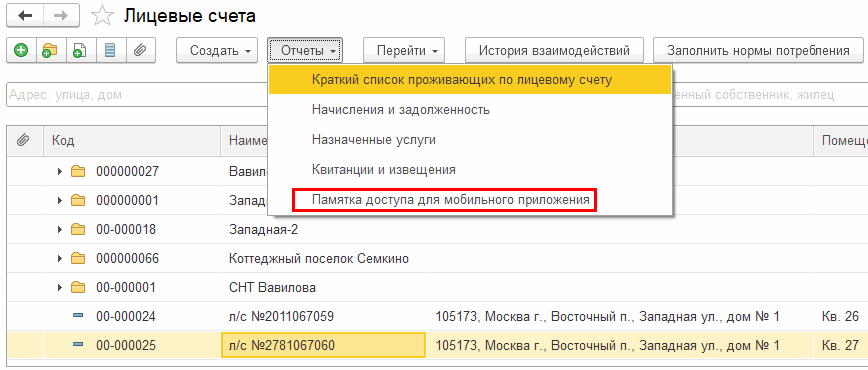The width and height of the screenshot is (868, 370).
Task: Click paperclip column header icon
Action: [23, 140]
